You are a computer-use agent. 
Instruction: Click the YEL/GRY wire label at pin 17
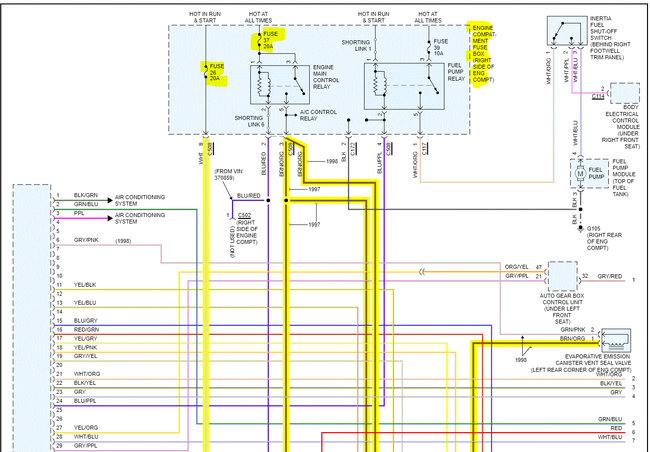coord(85,339)
